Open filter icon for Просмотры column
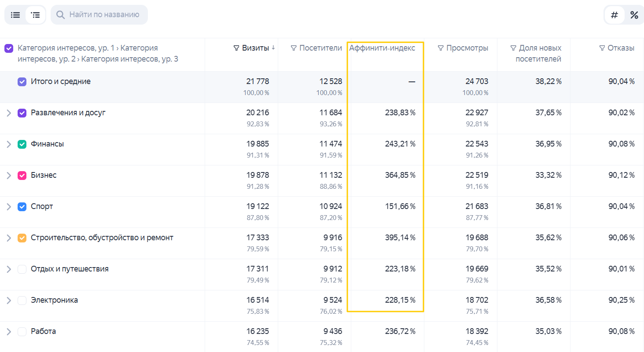This screenshot has width=644, height=352. pyautogui.click(x=441, y=48)
